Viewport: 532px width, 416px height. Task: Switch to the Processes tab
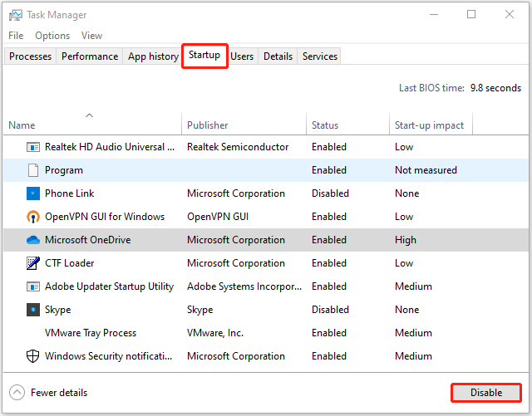tap(30, 56)
